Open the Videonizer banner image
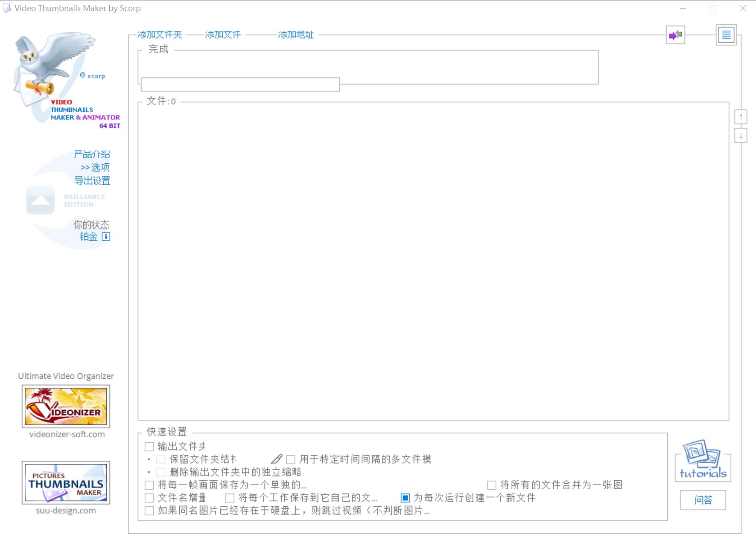 66,407
